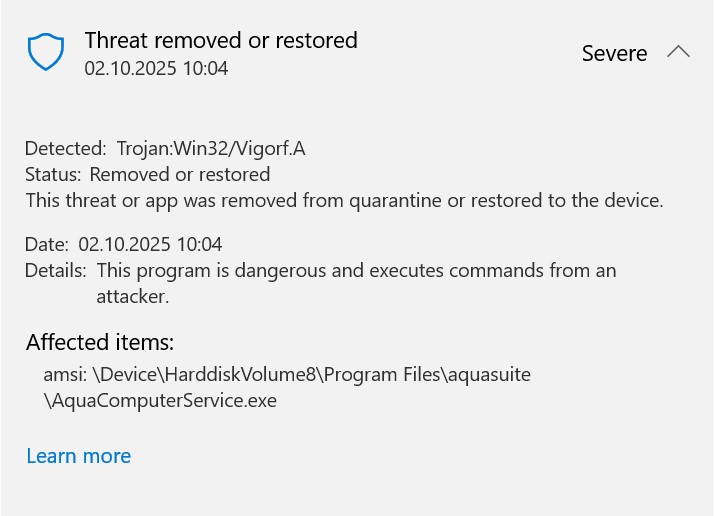Click the word attacker in details
Image resolution: width=714 pixels, height=516 pixels.
pos(133,296)
